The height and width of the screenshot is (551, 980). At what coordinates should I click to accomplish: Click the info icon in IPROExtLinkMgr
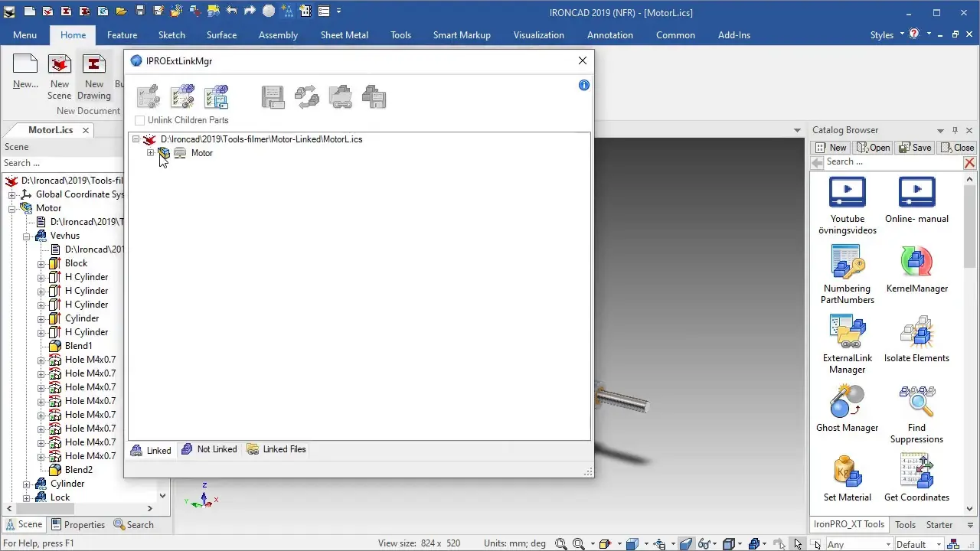click(x=584, y=85)
